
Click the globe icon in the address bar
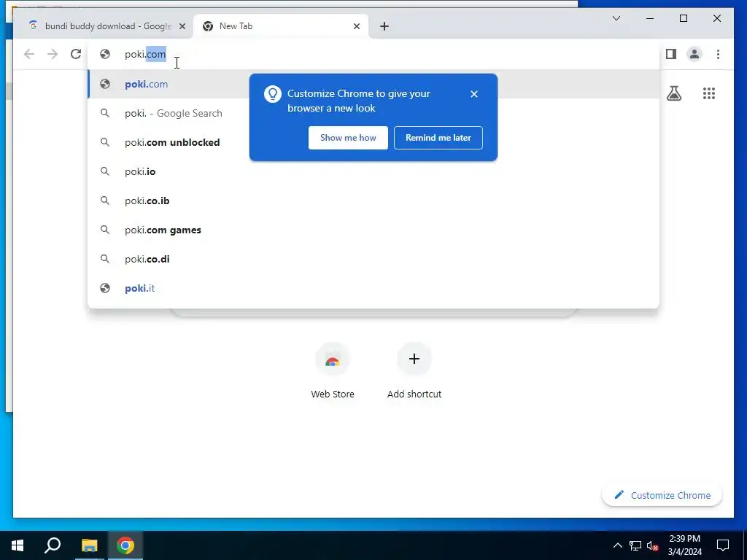[x=105, y=54]
